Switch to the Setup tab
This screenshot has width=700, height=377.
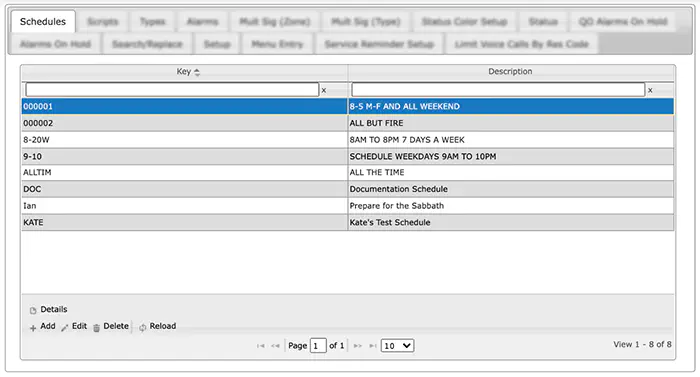coord(217,44)
